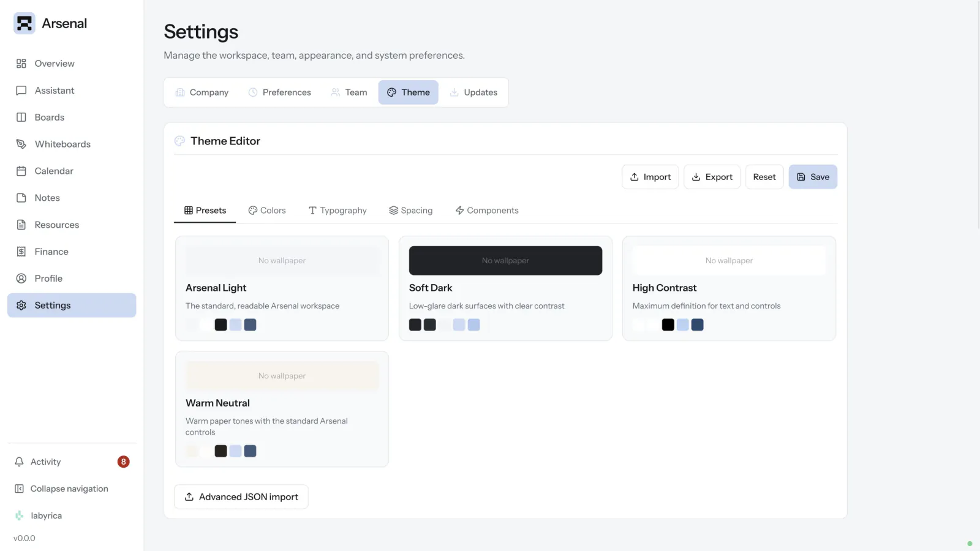Select the Theme tab
980x551 pixels.
408,92
